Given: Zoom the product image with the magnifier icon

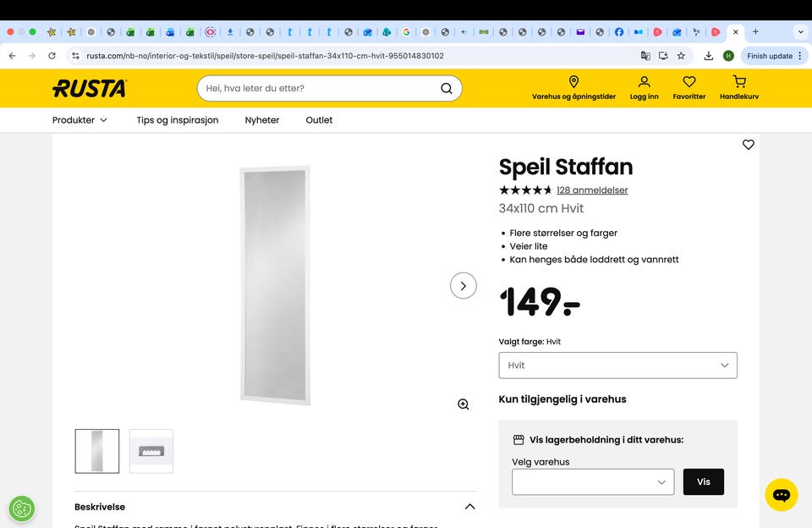Looking at the screenshot, I should tap(464, 404).
